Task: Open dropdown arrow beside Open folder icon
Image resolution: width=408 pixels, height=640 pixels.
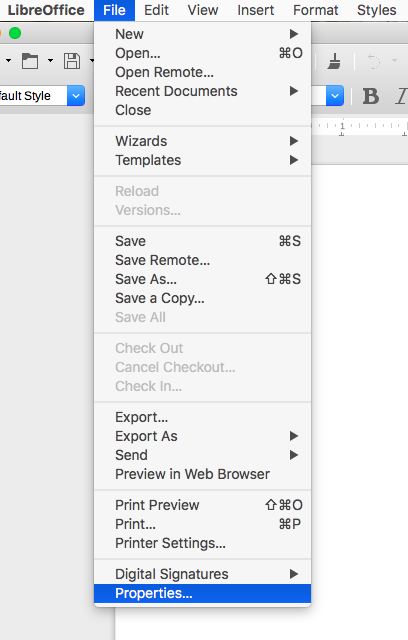Action: [50, 61]
